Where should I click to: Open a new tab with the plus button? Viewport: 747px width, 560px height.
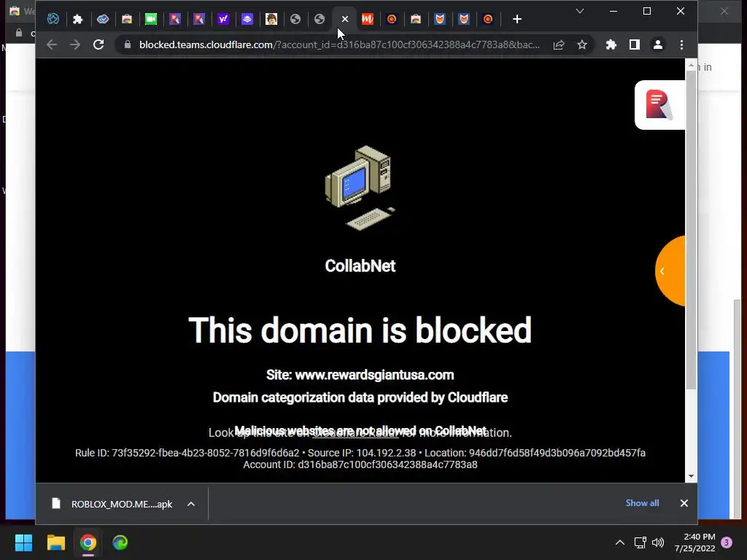(517, 19)
